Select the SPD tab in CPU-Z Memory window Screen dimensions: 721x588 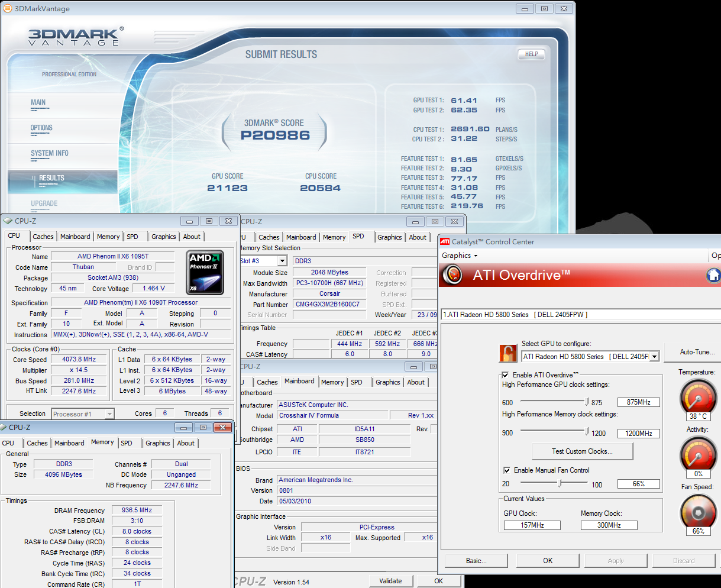click(127, 443)
